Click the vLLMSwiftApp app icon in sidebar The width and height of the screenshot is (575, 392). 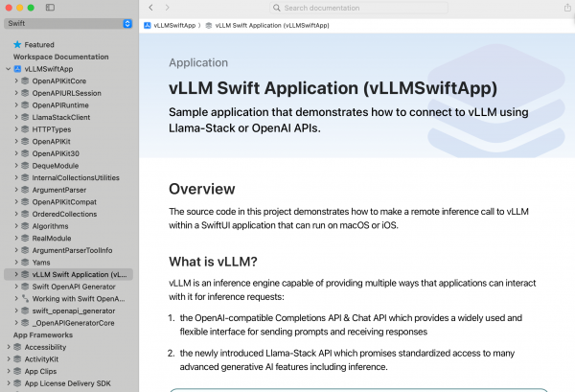tap(17, 69)
